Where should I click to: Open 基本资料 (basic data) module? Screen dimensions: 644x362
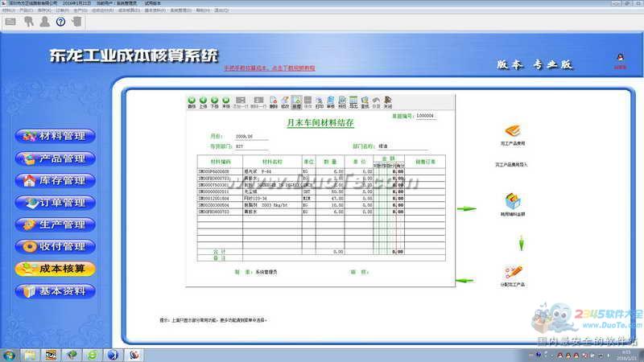pos(56,291)
